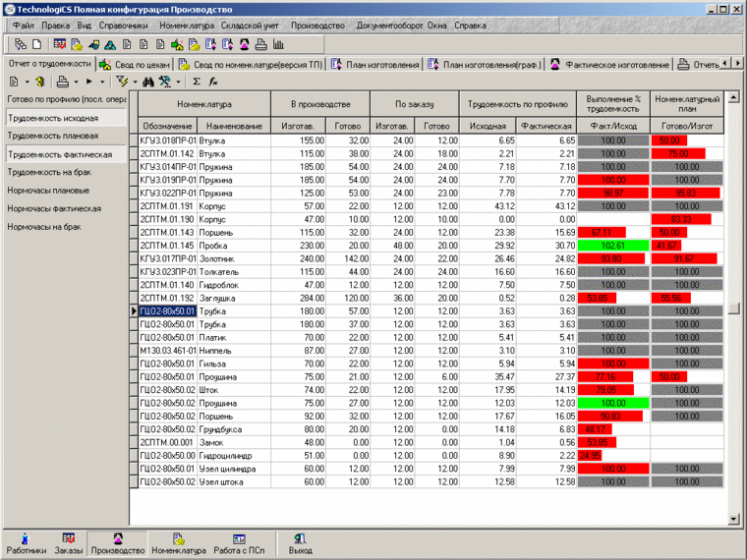Expand dropdown arrow next to the play icon
This screenshot has height=560, width=747.
[x=102, y=83]
